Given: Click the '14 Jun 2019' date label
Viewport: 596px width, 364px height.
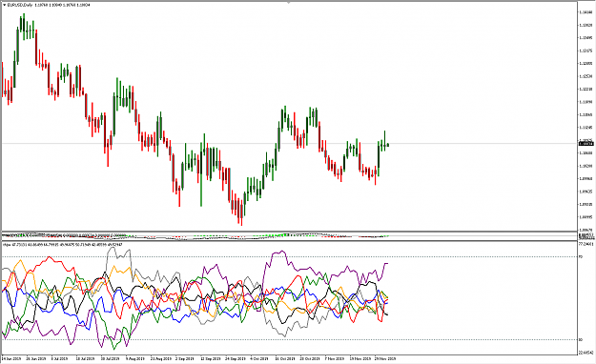Looking at the screenshot, I should 11,358.
